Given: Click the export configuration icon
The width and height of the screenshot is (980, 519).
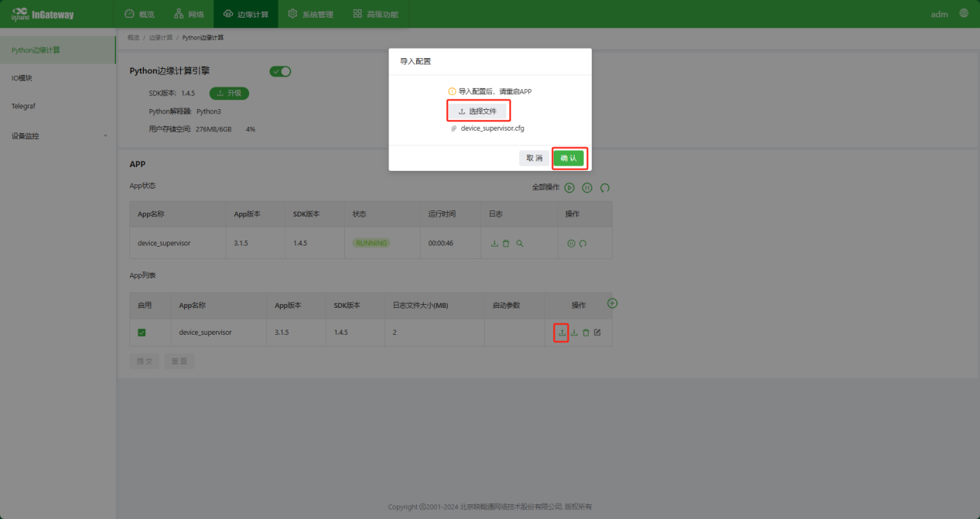Looking at the screenshot, I should pos(574,333).
